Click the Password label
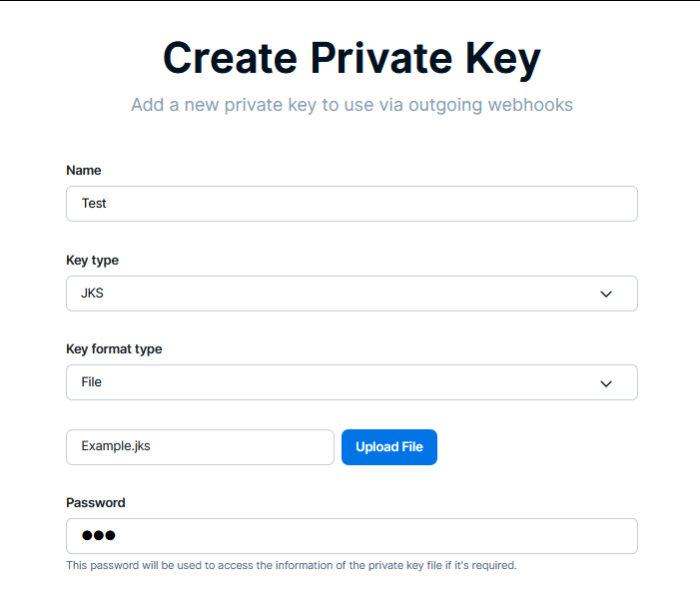The height and width of the screenshot is (606, 700). coord(96,503)
